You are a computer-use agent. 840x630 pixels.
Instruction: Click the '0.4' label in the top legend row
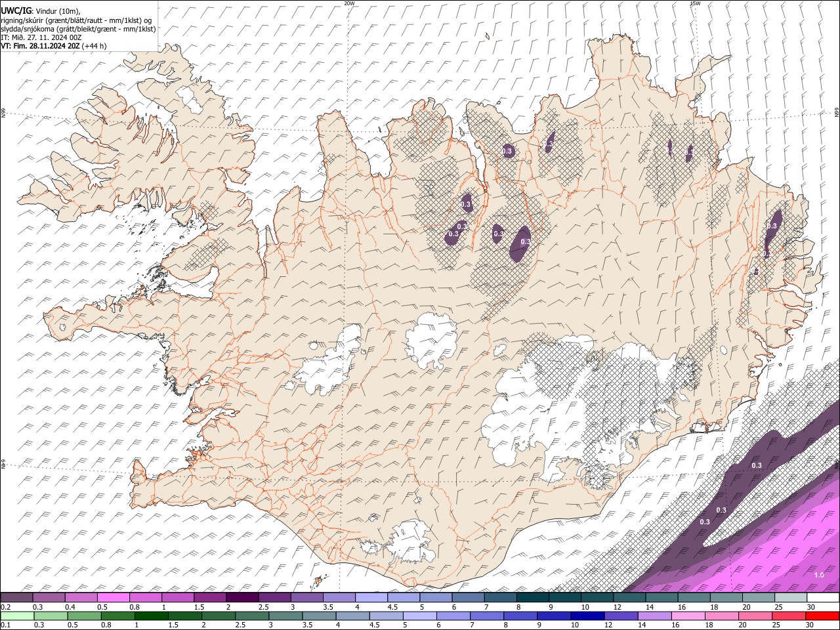(70, 607)
